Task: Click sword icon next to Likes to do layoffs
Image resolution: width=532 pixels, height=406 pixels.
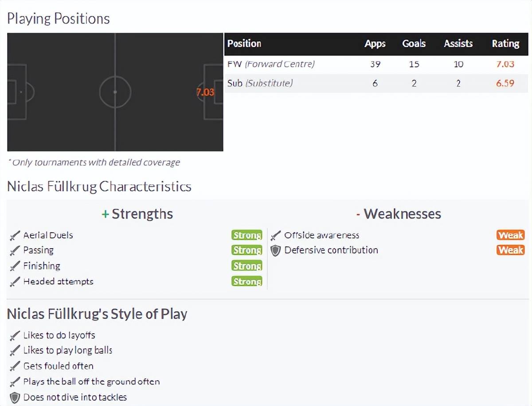Action: 15,336
